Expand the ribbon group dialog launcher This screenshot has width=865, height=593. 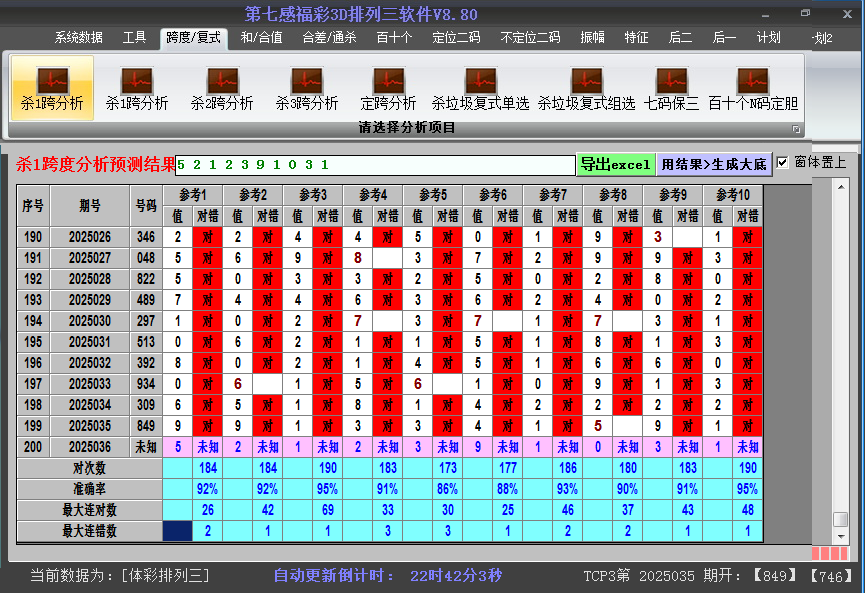(x=796, y=129)
